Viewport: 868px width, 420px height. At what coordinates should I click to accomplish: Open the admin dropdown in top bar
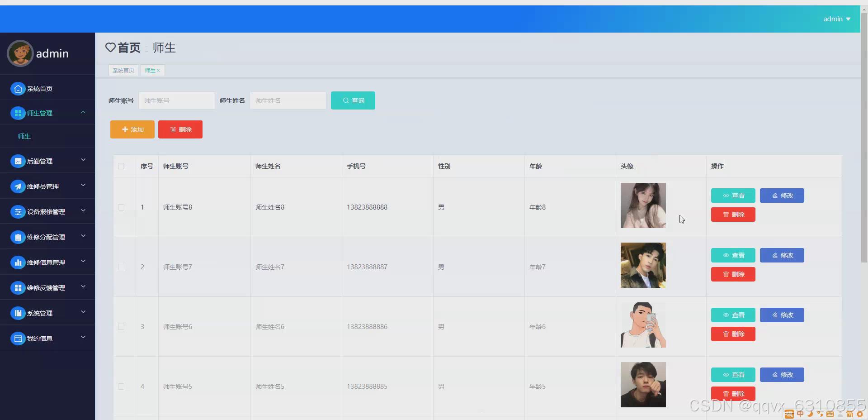(837, 19)
